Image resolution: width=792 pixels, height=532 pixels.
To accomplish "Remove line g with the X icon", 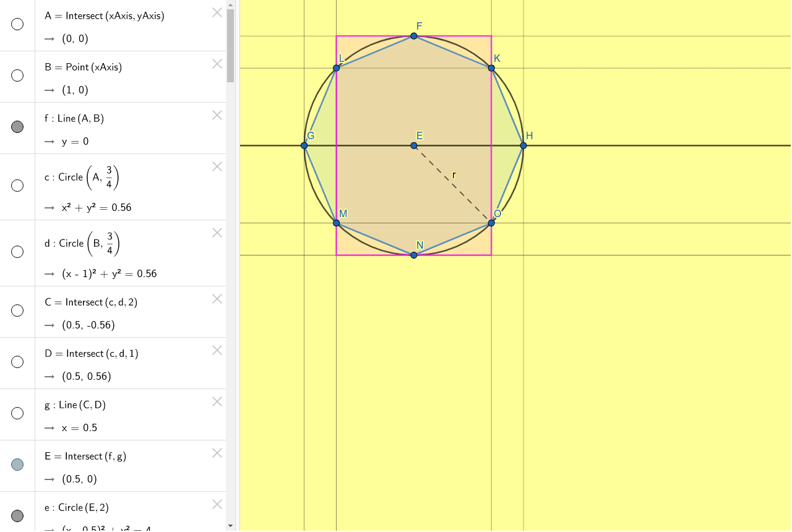I will (x=217, y=401).
